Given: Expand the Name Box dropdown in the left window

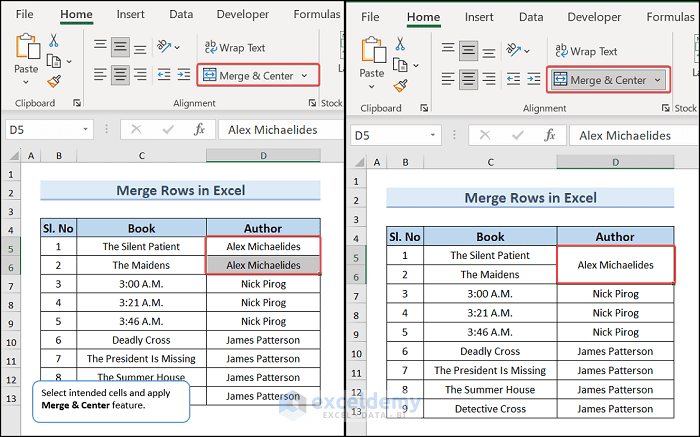Looking at the screenshot, I should coord(85,129).
